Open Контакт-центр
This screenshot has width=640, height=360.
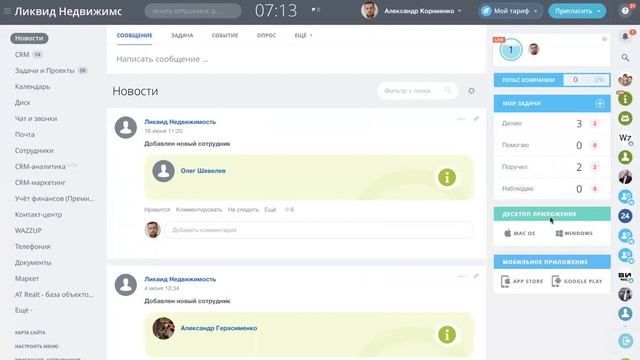point(38,214)
